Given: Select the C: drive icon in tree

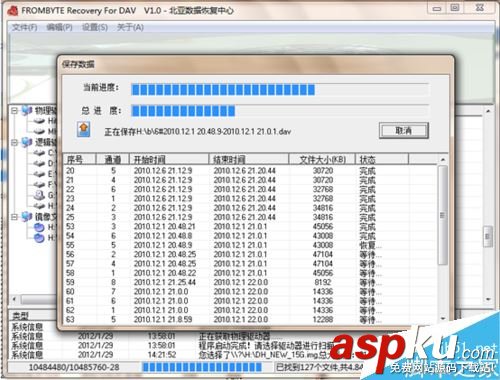Looking at the screenshot, I should tap(39, 153).
